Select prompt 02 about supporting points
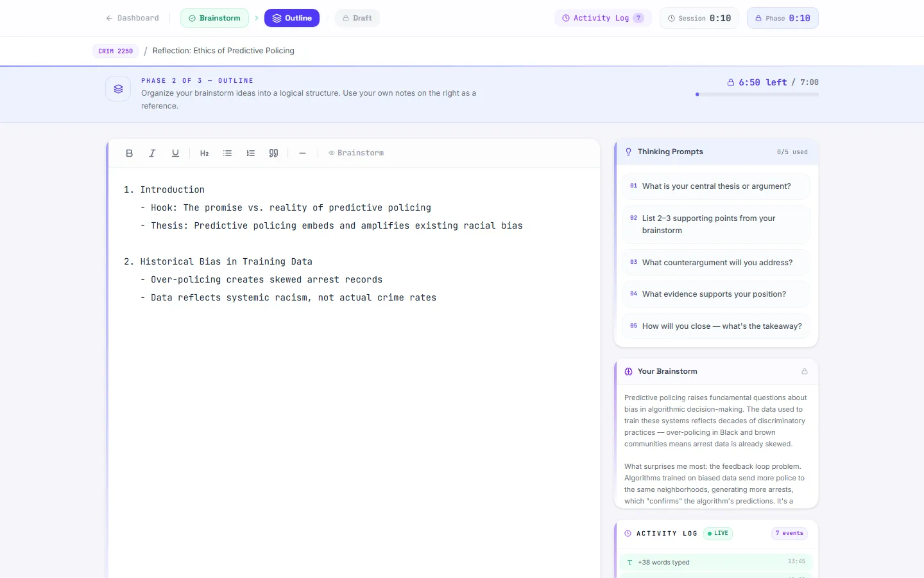This screenshot has width=924, height=578. click(716, 224)
